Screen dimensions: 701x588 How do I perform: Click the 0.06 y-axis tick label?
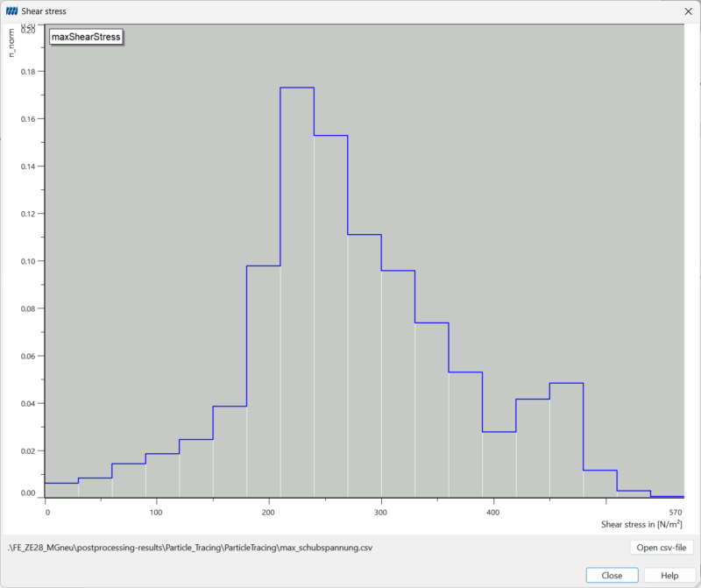click(28, 356)
